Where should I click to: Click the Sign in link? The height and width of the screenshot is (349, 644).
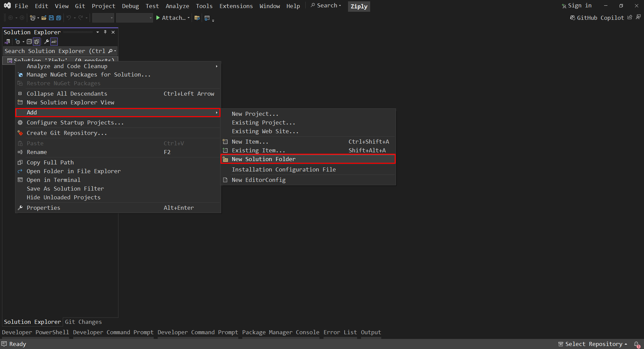[580, 6]
